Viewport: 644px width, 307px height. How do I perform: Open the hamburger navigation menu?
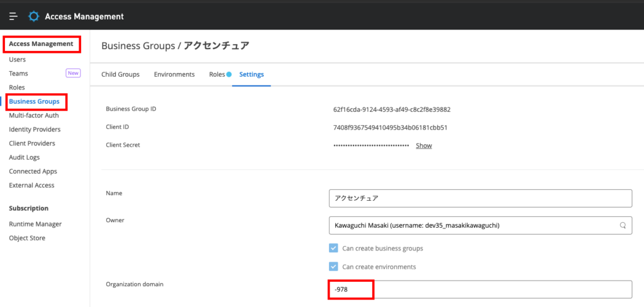tap(13, 16)
